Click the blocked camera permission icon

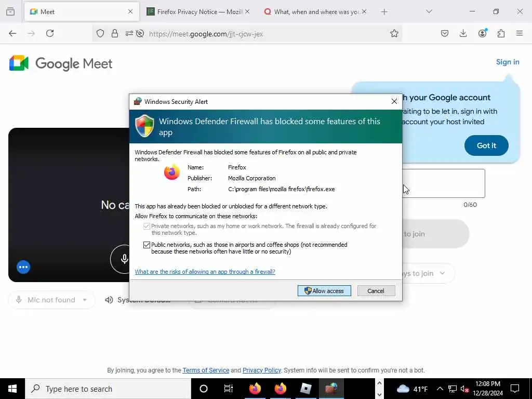click(140, 33)
